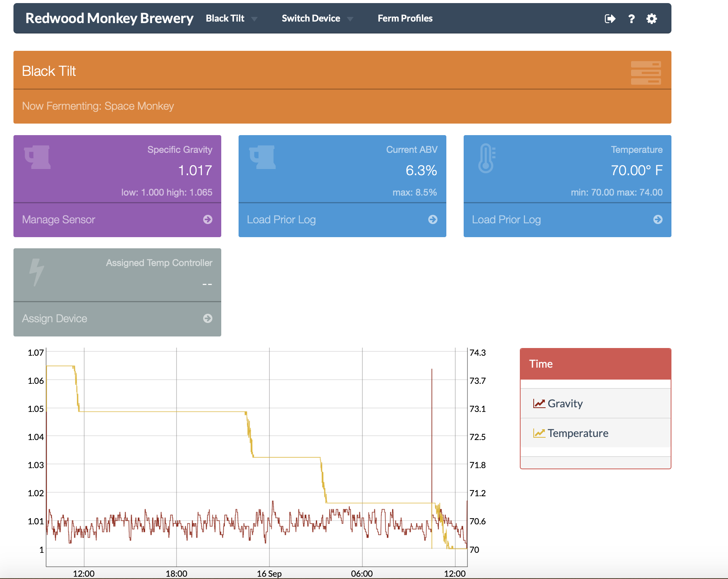Click the Redwood Monkey Brewery brand link
The width and height of the screenshot is (728, 579).
pos(109,18)
